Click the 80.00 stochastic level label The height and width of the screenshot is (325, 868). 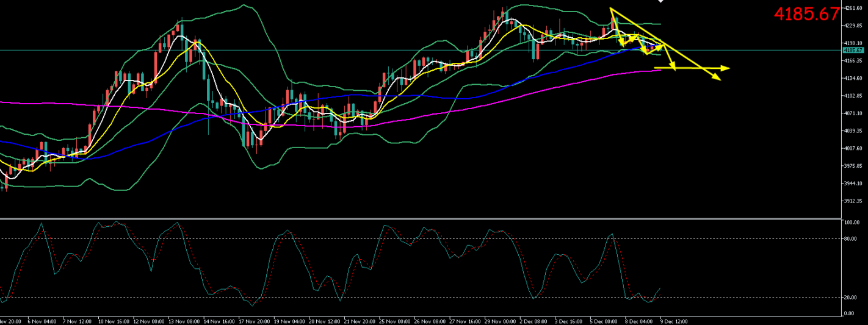click(852, 239)
